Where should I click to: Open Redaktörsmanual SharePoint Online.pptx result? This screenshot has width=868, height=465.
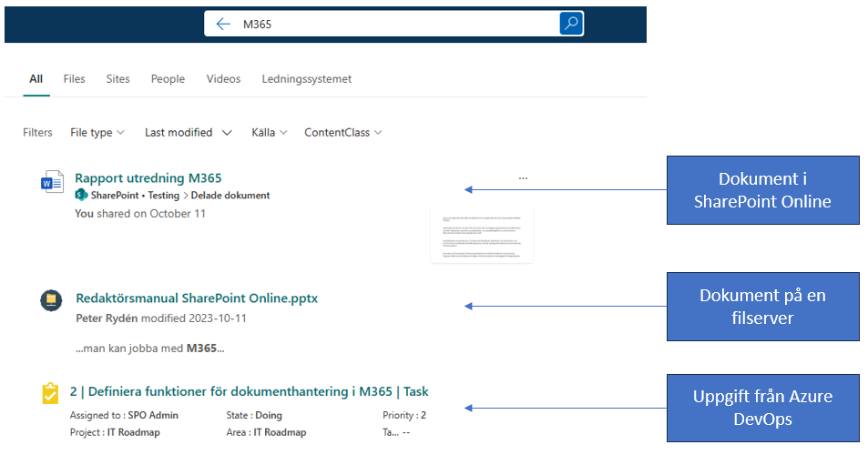tap(197, 298)
